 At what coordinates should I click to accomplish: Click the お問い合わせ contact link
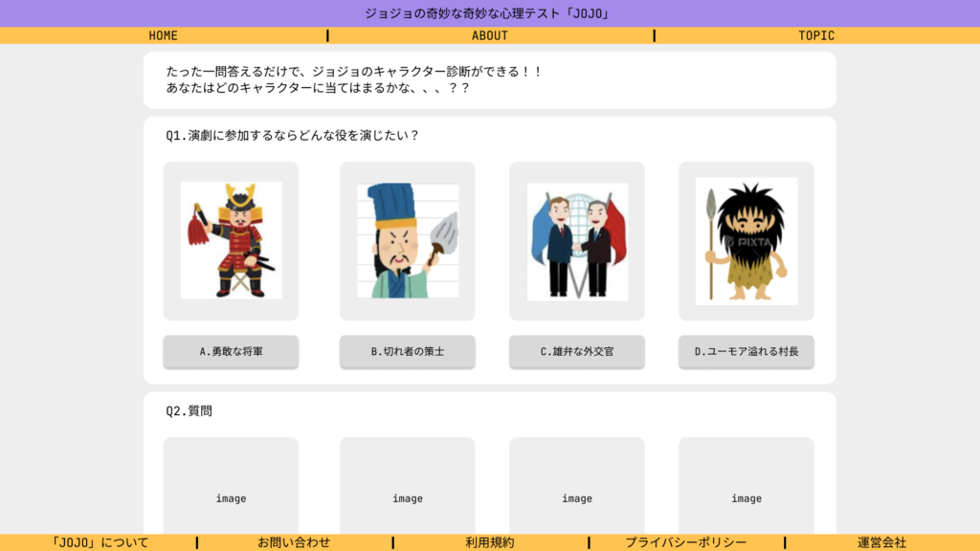tap(294, 542)
